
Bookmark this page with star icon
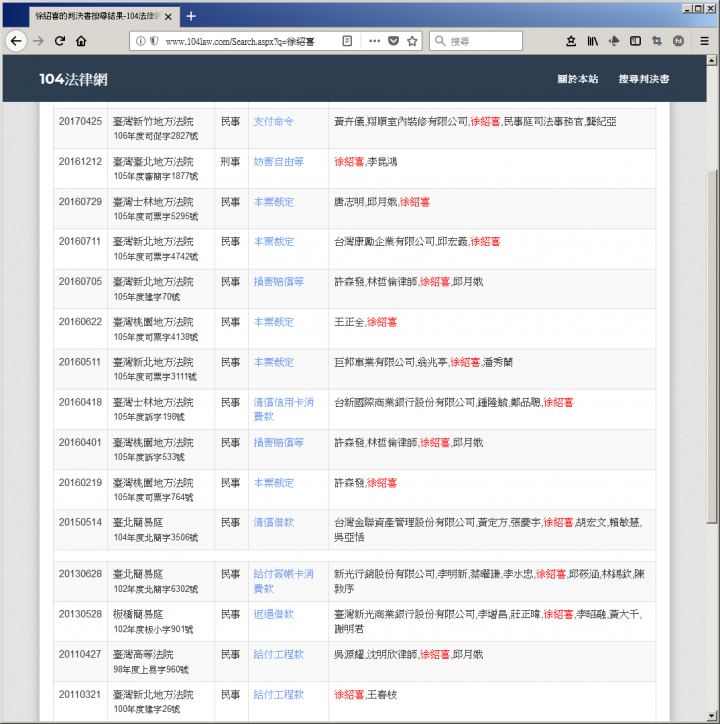tap(412, 41)
